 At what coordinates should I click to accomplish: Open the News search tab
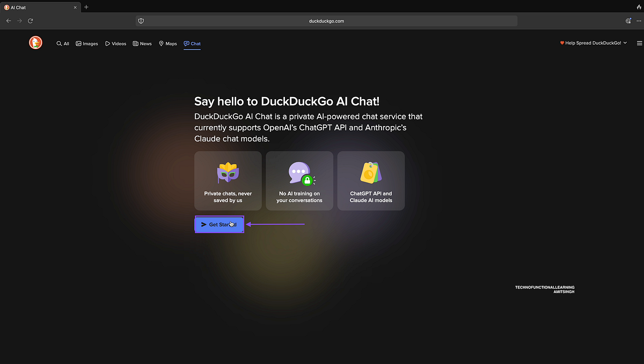coord(142,43)
